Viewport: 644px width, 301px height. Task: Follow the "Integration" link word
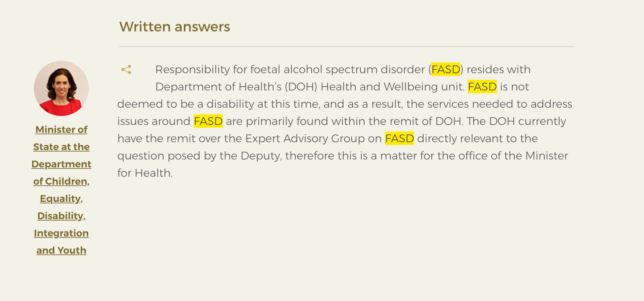coord(61,233)
